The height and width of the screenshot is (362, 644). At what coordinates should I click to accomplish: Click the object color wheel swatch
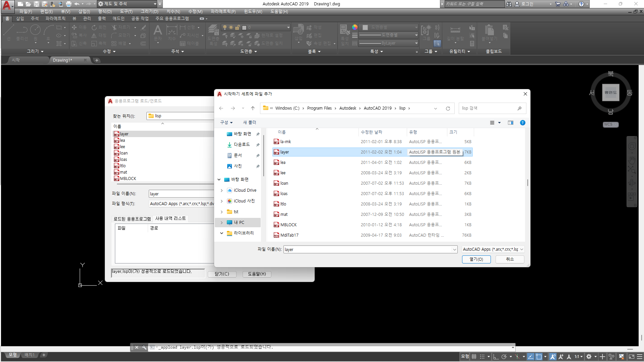pyautogui.click(x=355, y=27)
